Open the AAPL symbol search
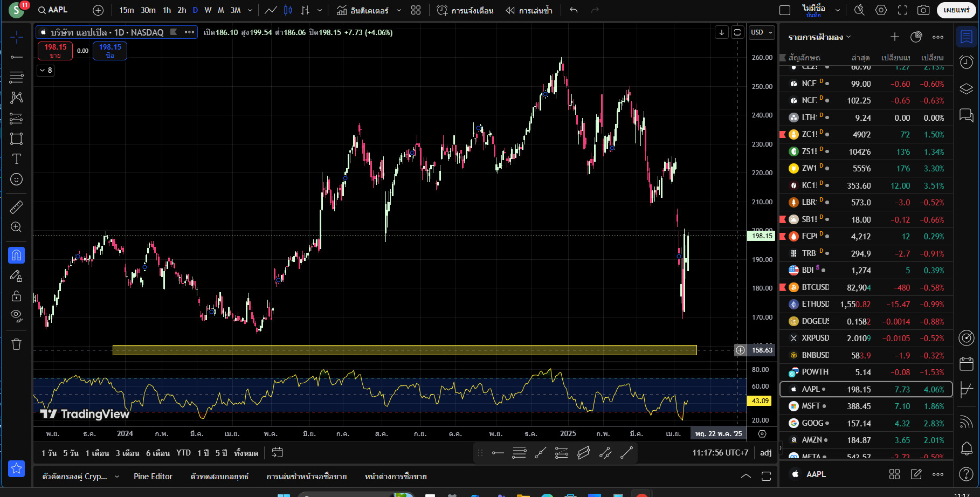The height and width of the screenshot is (497, 980). (x=53, y=10)
